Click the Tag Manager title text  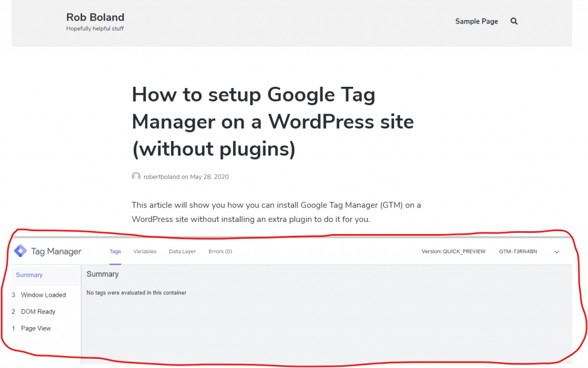pos(56,251)
